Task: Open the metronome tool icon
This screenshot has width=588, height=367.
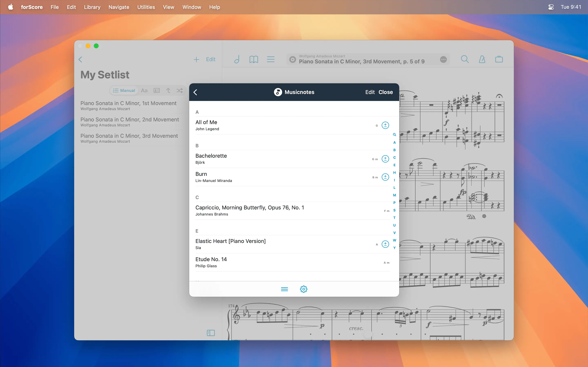Action: (482, 59)
